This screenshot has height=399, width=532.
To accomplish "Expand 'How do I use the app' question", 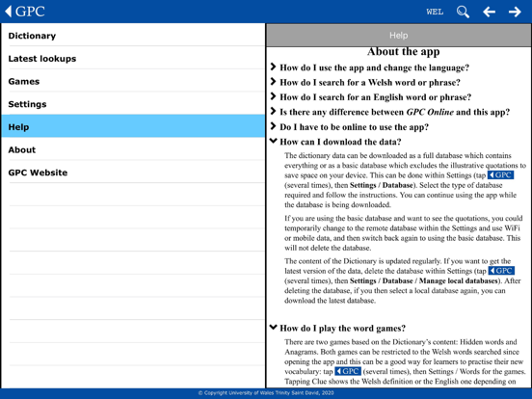I will (x=370, y=67).
